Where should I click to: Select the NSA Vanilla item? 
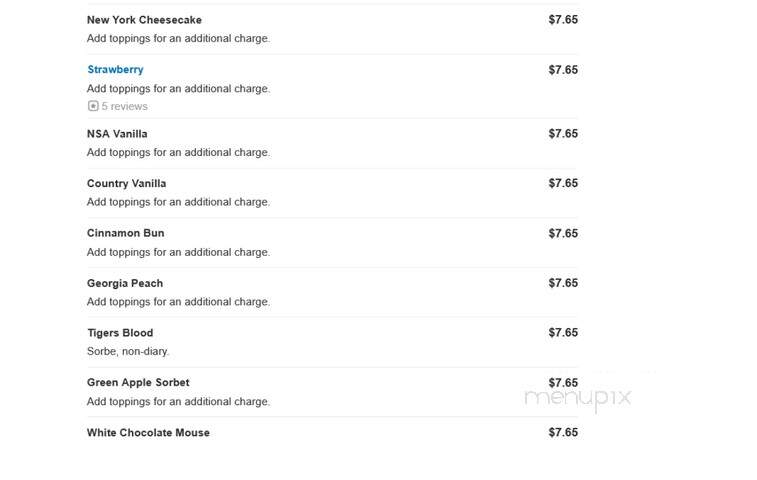point(117,134)
